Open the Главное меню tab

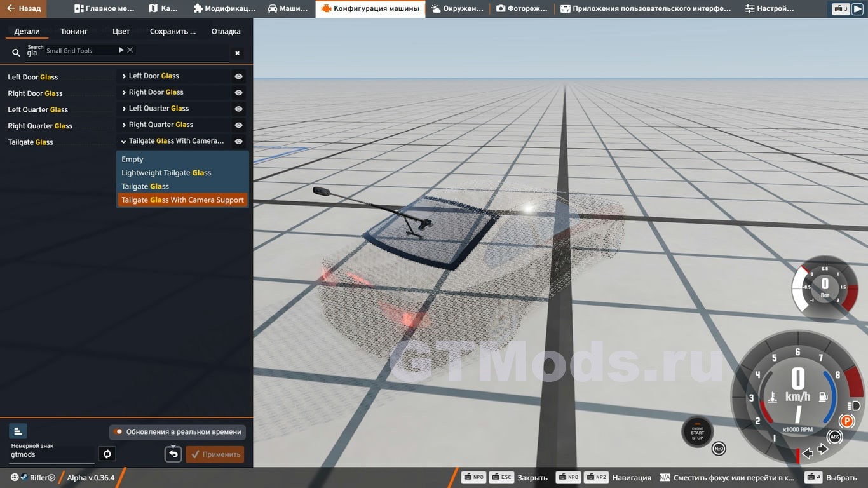[x=104, y=9]
